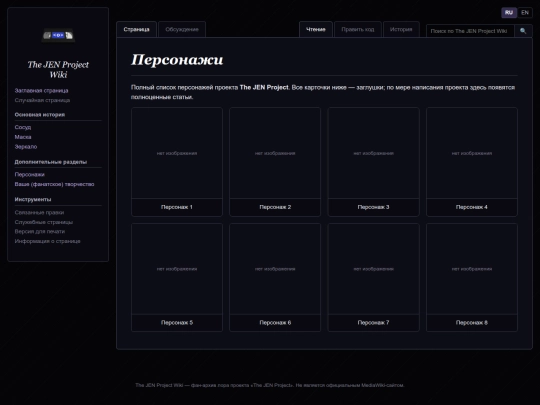
Task: Open the История tab
Action: 401,29
